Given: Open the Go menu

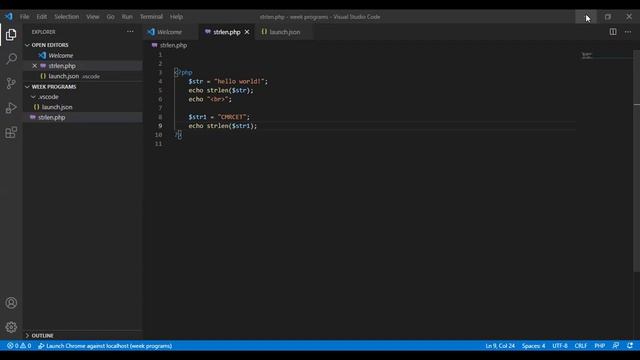Looking at the screenshot, I should coord(111,17).
